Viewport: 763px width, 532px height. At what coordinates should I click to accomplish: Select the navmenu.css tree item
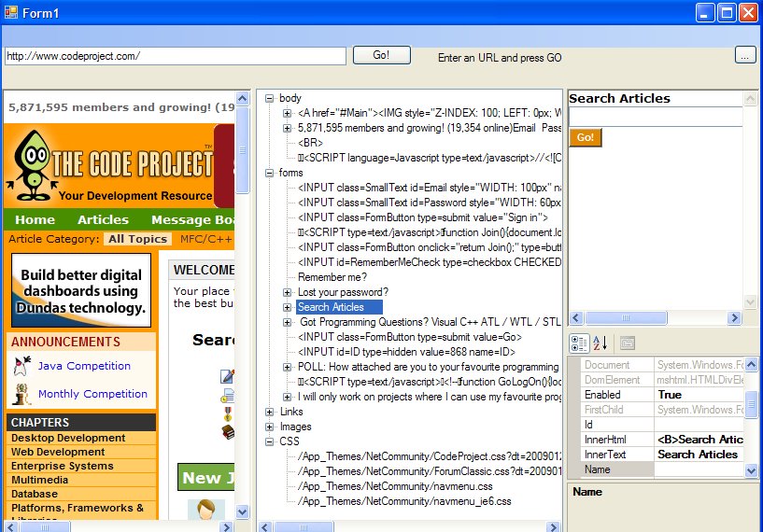[x=395, y=487]
